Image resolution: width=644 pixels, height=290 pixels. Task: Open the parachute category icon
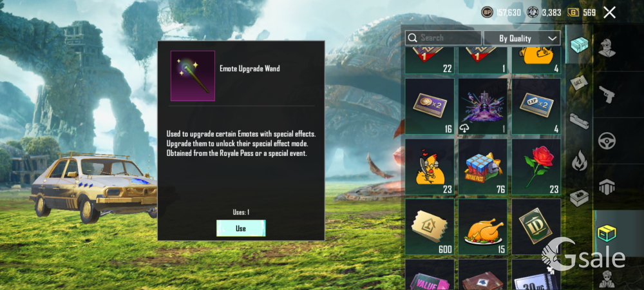pyautogui.click(x=607, y=188)
